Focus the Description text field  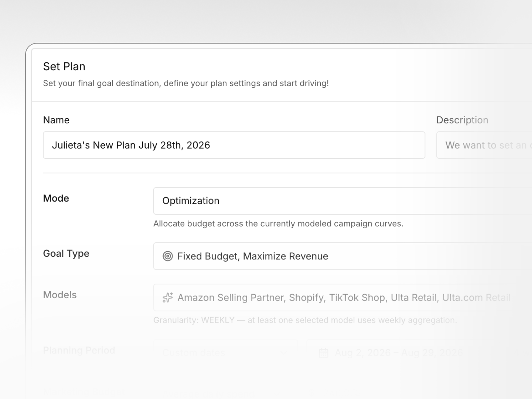(x=484, y=145)
